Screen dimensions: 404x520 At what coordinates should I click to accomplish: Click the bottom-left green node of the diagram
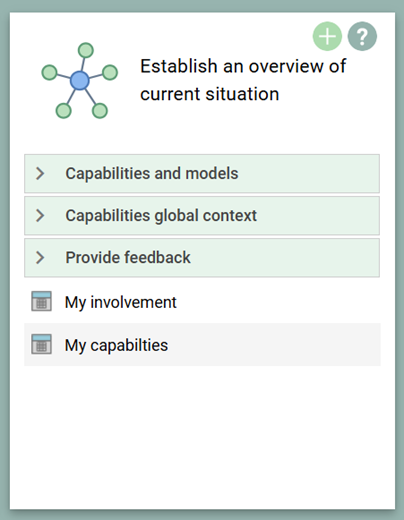tap(63, 111)
